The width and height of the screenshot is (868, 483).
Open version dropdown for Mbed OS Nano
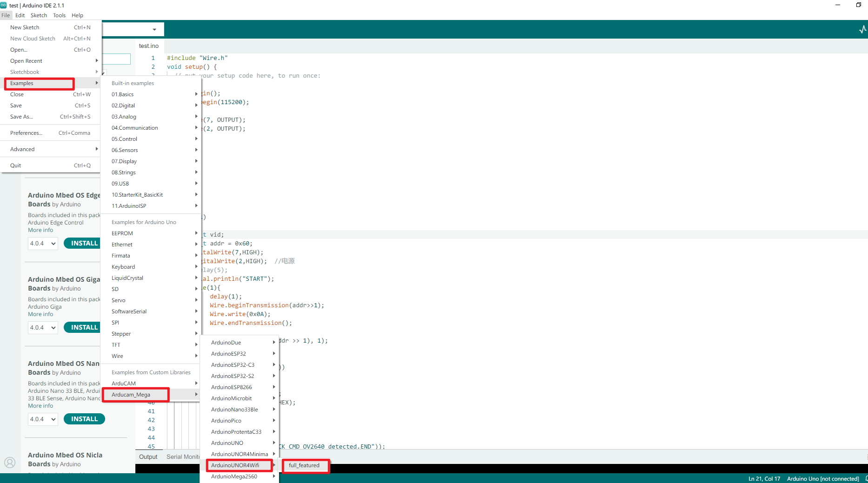point(43,419)
